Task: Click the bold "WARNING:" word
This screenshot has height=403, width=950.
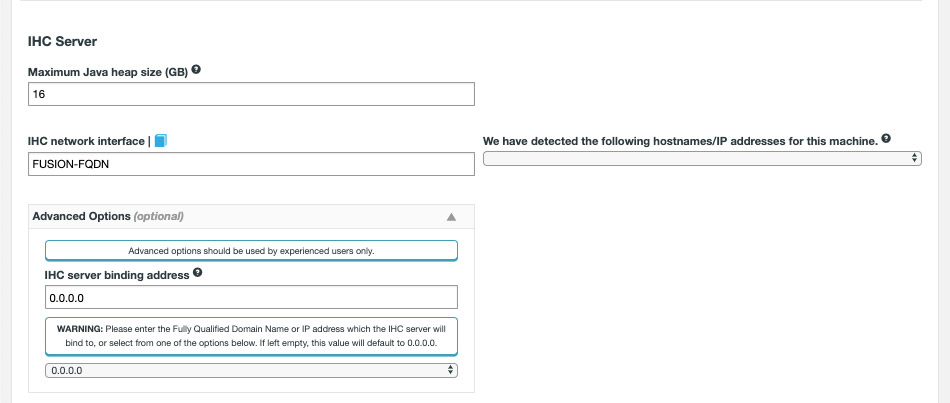Action: point(80,329)
